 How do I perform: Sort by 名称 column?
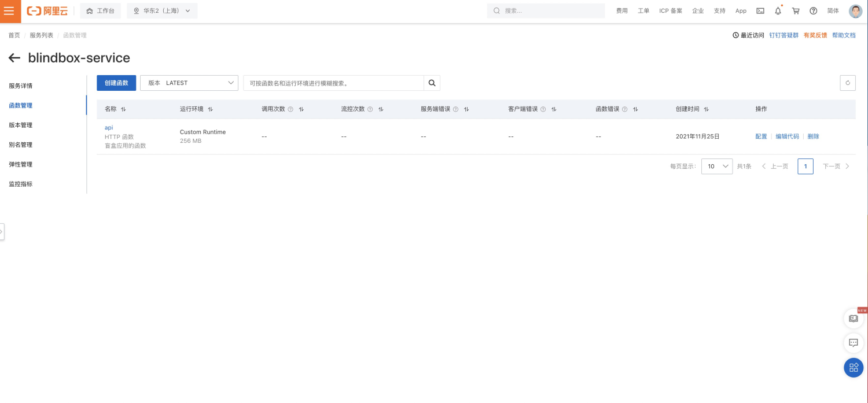click(x=123, y=109)
